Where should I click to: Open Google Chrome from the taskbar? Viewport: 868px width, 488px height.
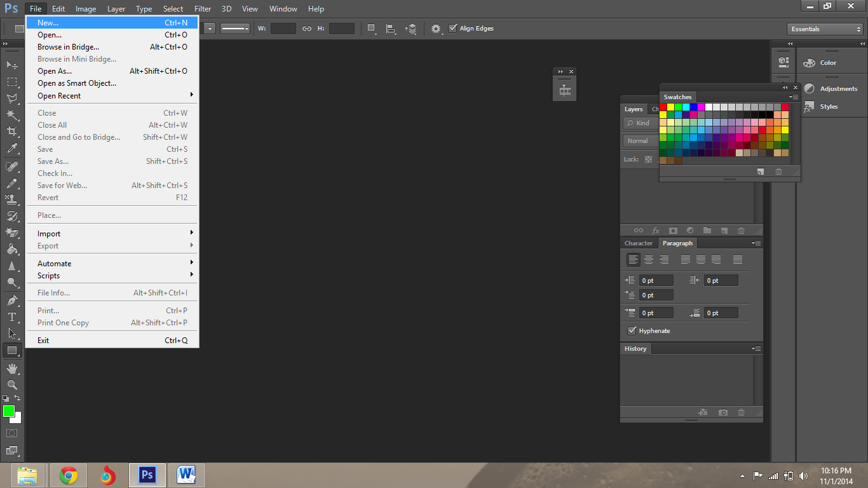click(x=69, y=475)
